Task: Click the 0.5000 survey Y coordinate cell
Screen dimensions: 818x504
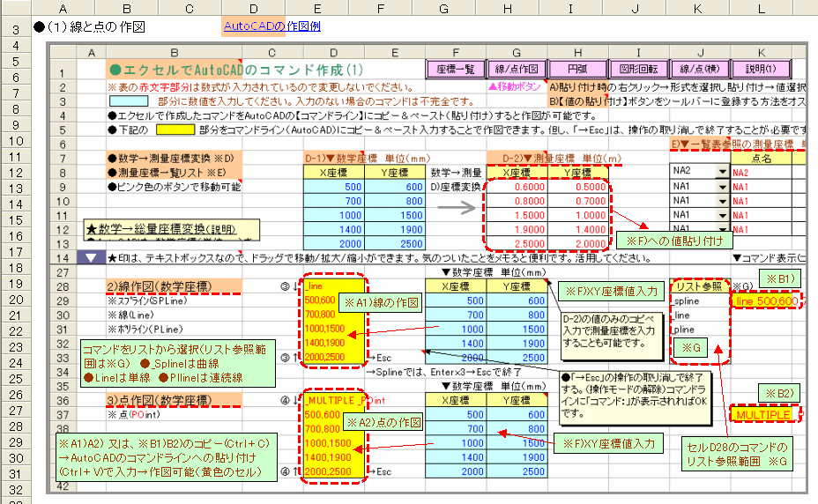Action: click(x=578, y=187)
